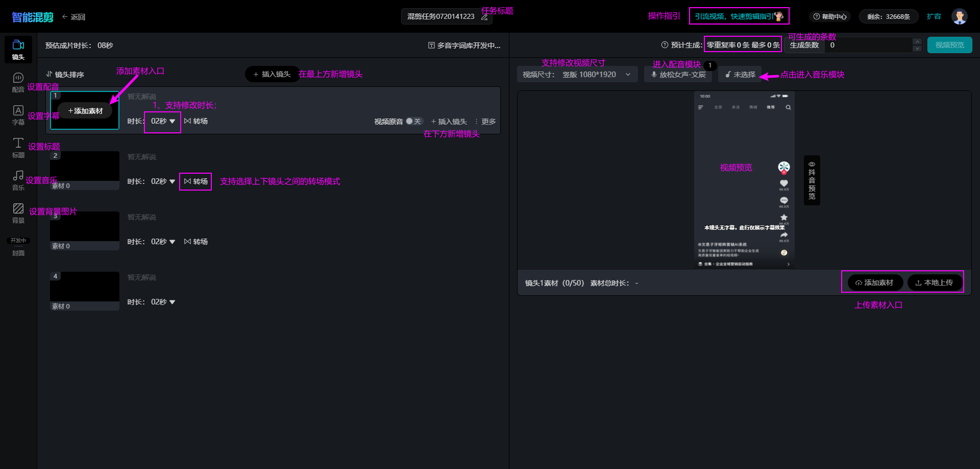Go back with the 返回 arrow
The image size is (980, 469).
point(73,17)
